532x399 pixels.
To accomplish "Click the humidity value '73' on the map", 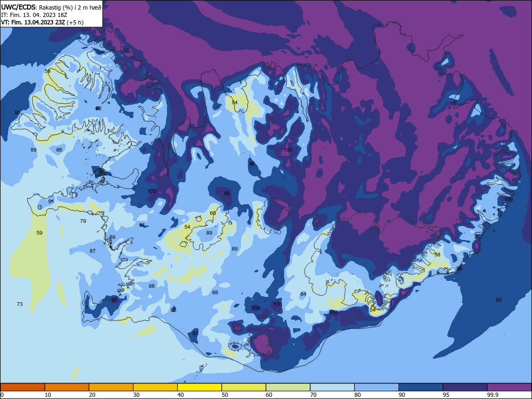I will click(x=20, y=304).
